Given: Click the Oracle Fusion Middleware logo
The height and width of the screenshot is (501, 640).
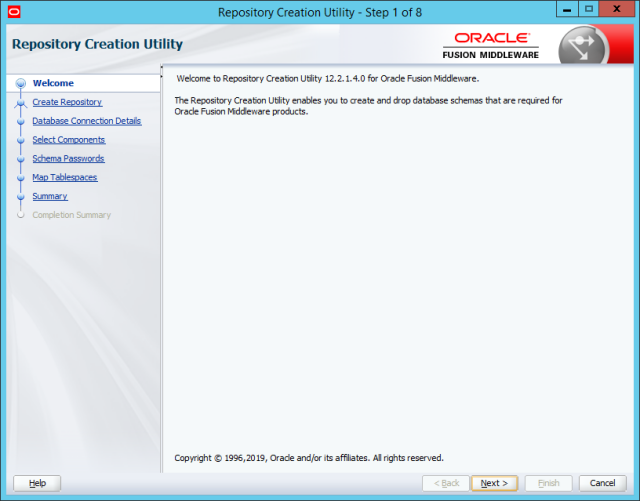Looking at the screenshot, I should pyautogui.click(x=491, y=46).
